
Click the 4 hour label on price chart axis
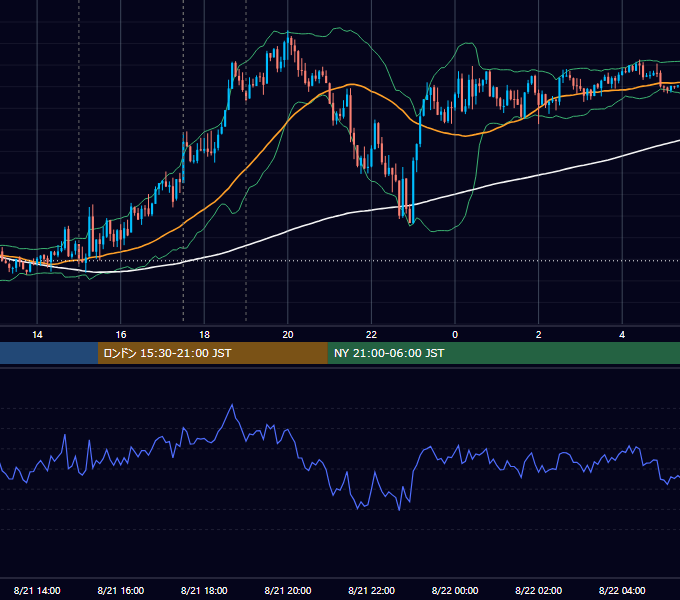pos(622,335)
